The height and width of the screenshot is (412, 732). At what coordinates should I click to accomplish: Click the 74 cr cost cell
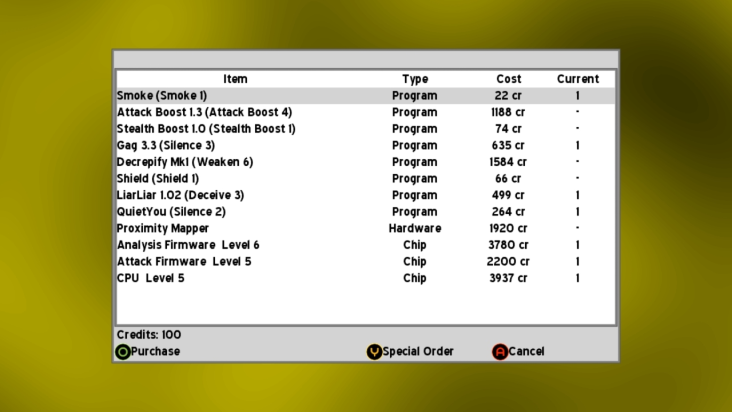pyautogui.click(x=508, y=129)
